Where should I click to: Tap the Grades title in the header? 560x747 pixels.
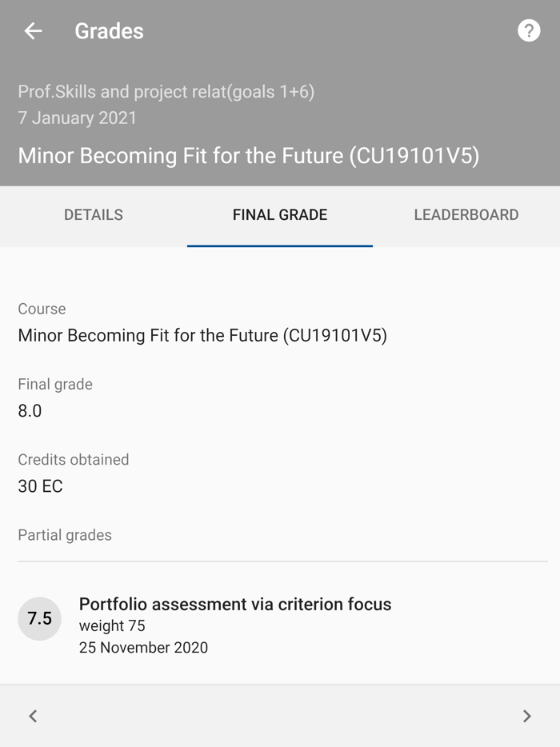(109, 31)
